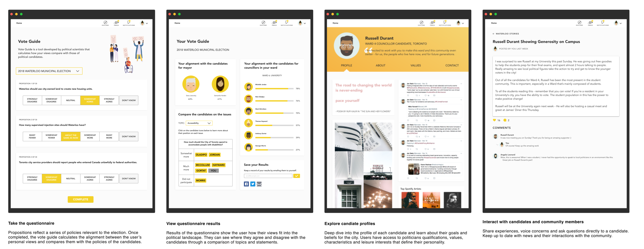The image size is (644, 249).
Task: Switch to the Contact tab
Action: tap(452, 65)
